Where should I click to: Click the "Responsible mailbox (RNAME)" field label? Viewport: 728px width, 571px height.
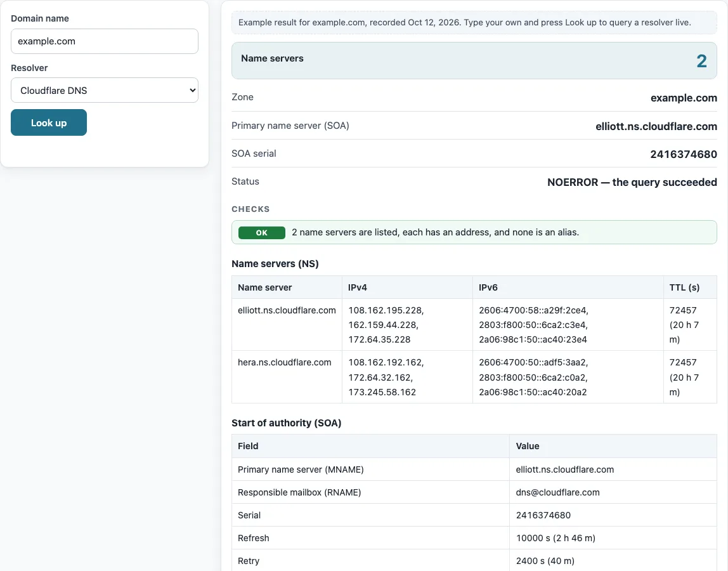pos(299,492)
